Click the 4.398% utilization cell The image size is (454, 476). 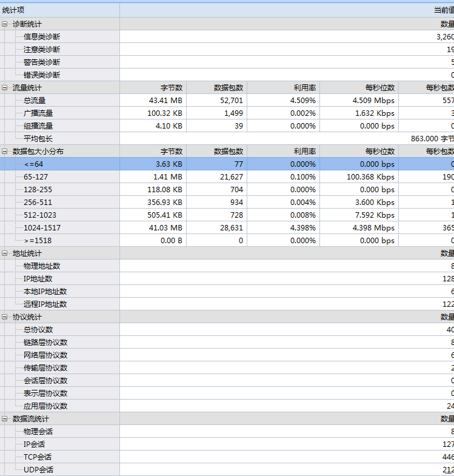(x=284, y=228)
